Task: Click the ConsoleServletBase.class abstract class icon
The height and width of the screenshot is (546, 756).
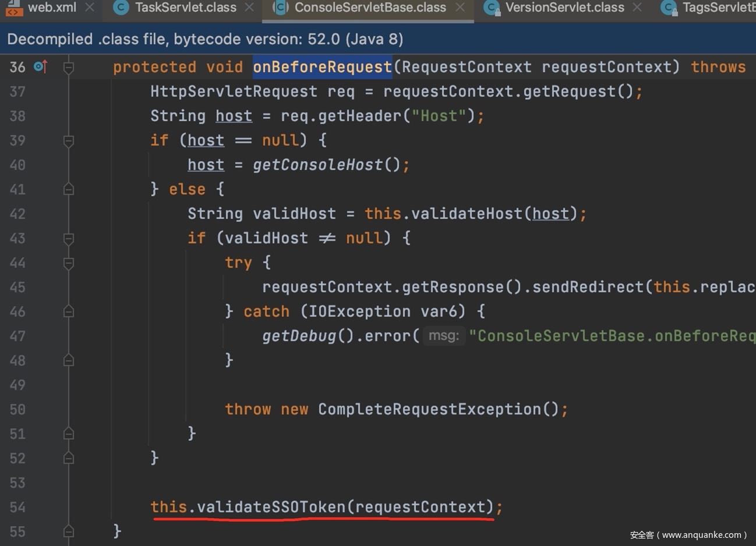Action: click(281, 8)
